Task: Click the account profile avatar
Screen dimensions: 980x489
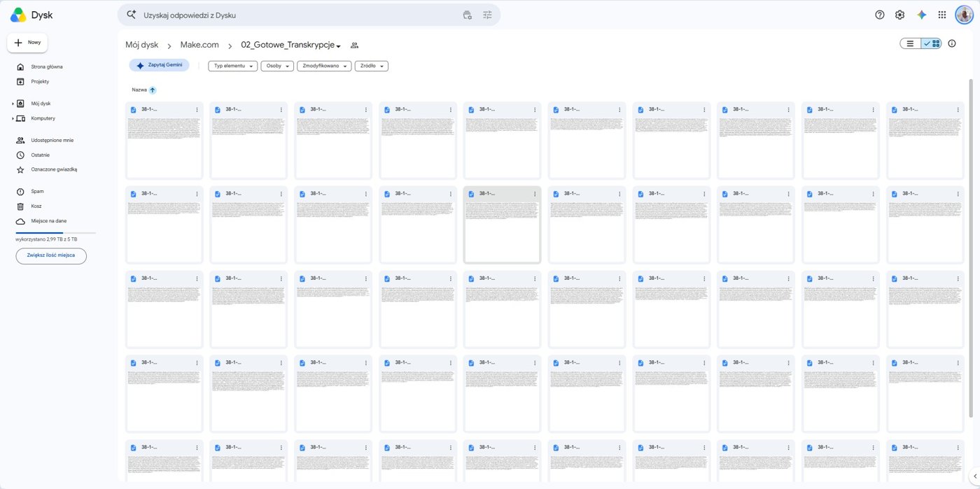Action: 964,15
